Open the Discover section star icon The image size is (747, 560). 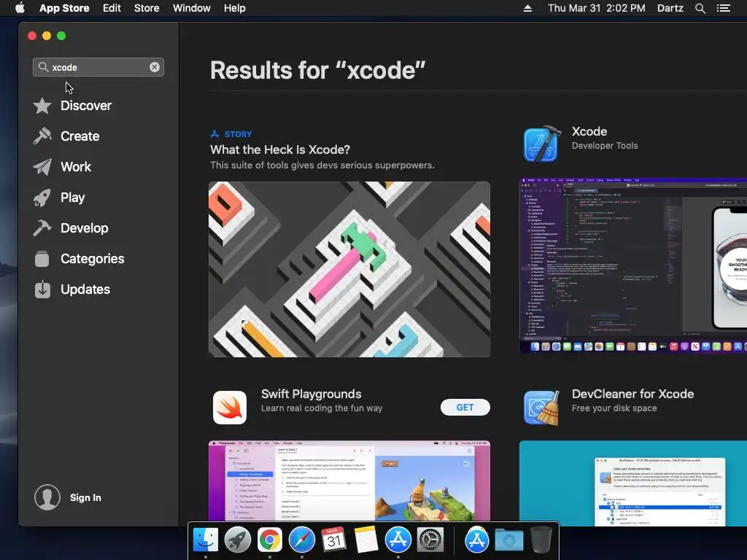[x=42, y=106]
